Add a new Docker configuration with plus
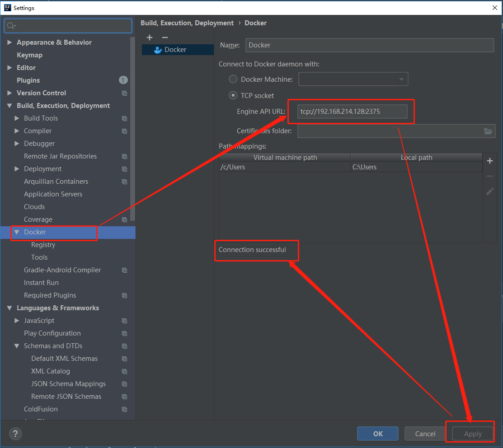This screenshot has height=448, width=503. pos(150,37)
